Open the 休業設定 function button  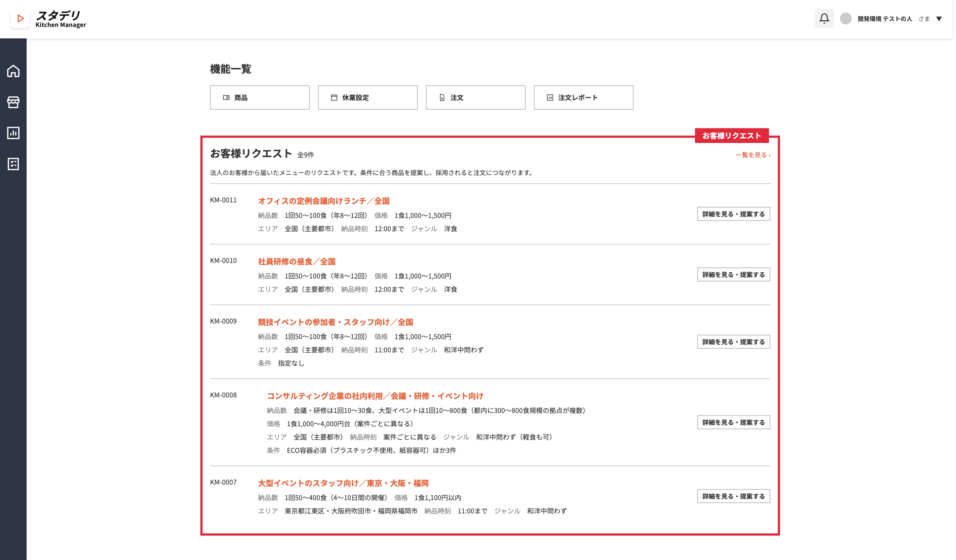(x=367, y=98)
